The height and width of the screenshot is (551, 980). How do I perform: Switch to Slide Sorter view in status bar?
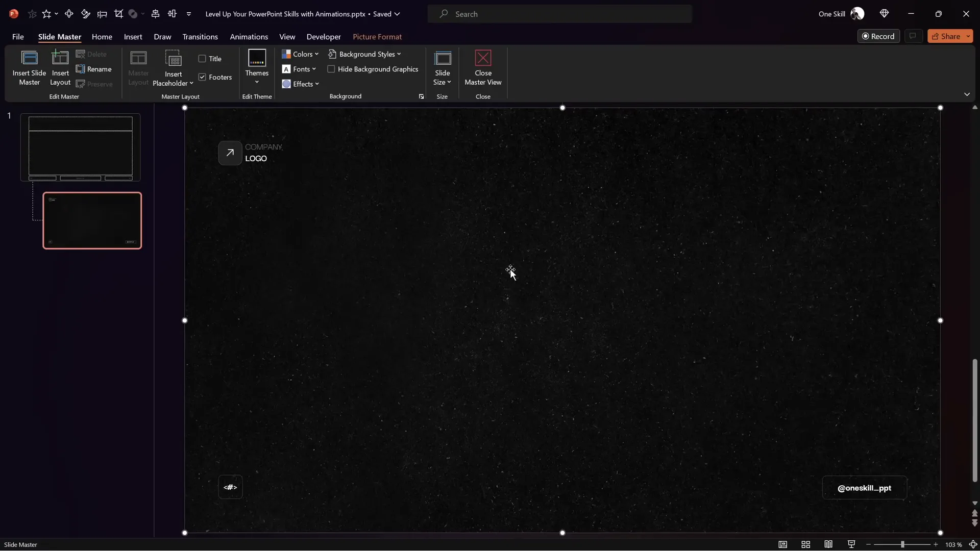click(x=806, y=544)
